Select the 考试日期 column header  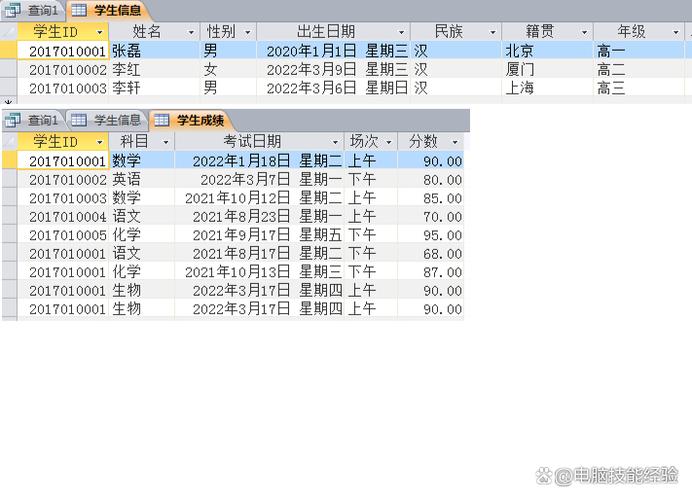pyautogui.click(x=260, y=142)
